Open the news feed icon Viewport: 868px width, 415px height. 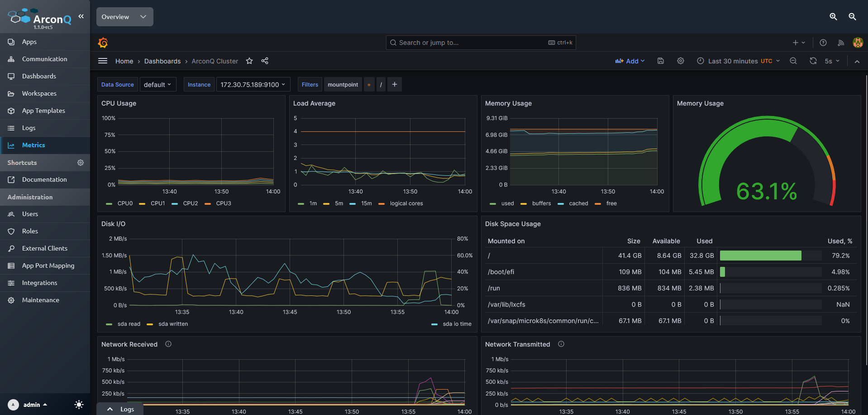pyautogui.click(x=841, y=43)
